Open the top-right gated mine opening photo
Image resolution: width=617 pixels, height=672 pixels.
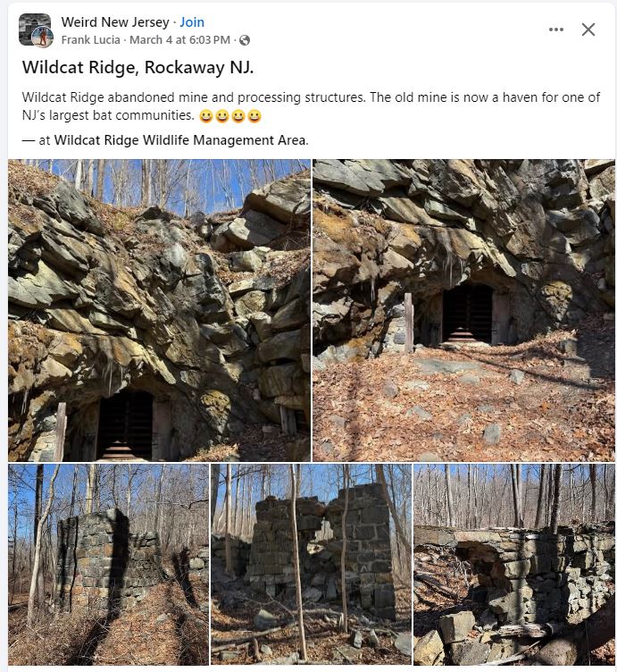[463, 310]
